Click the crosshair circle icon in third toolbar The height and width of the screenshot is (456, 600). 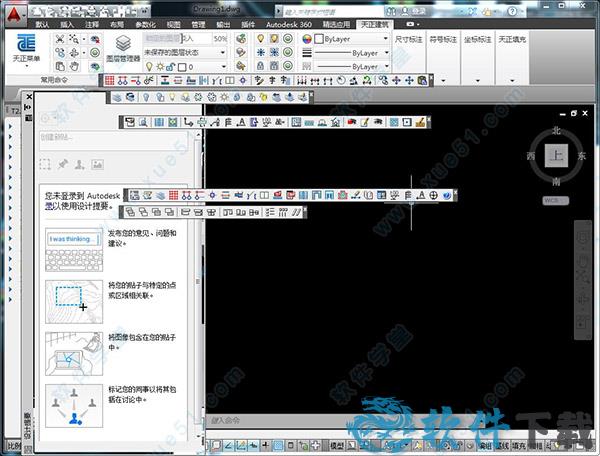434,195
